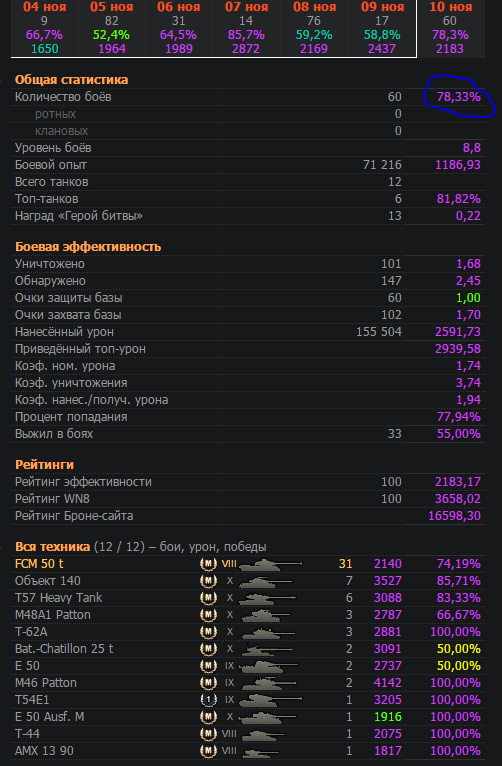
Task: Click the Уровень боёв value 8,8
Action: coord(472,148)
